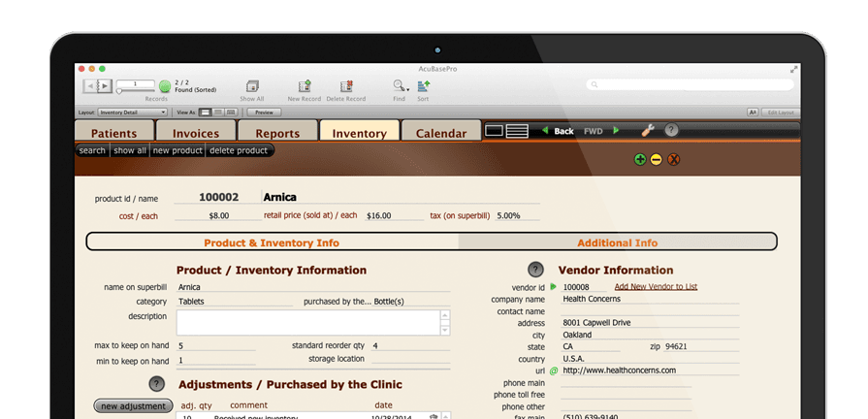Open help icon beside Vendor Information

535,270
